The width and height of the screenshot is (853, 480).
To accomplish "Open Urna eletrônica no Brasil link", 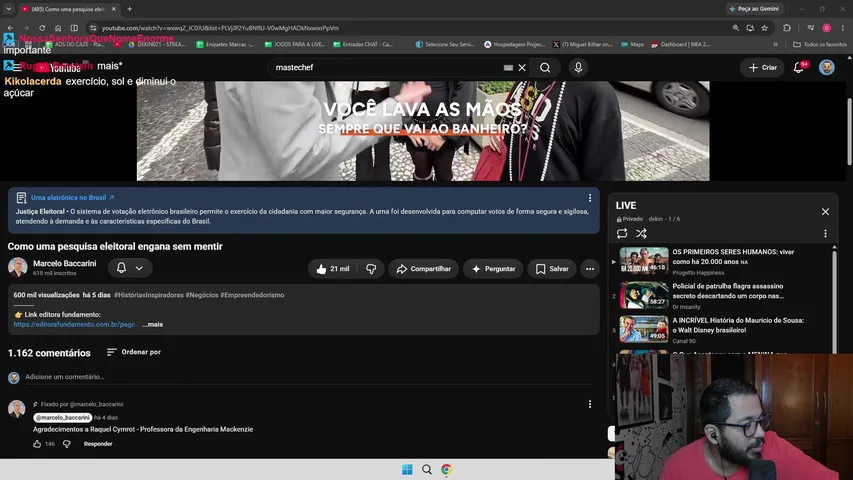I will tap(72, 198).
